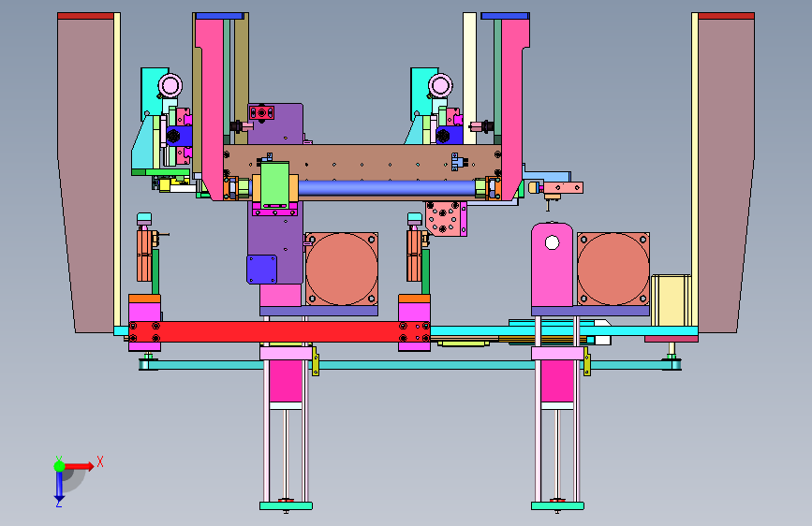Select the right cylinder's teal base foot

(557, 505)
